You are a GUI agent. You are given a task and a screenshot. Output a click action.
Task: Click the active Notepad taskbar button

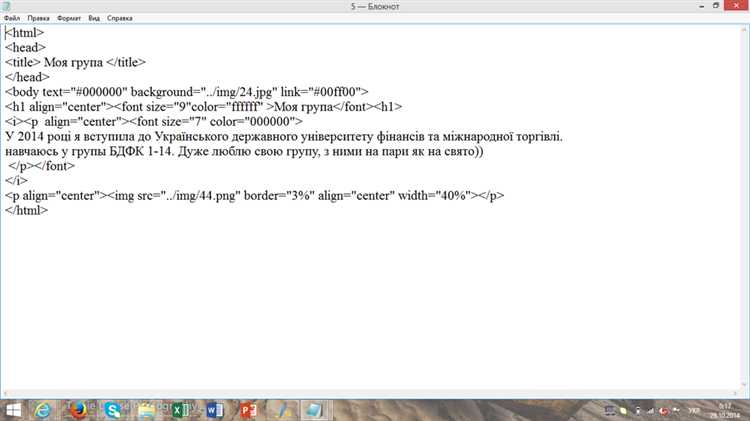[x=314, y=410]
